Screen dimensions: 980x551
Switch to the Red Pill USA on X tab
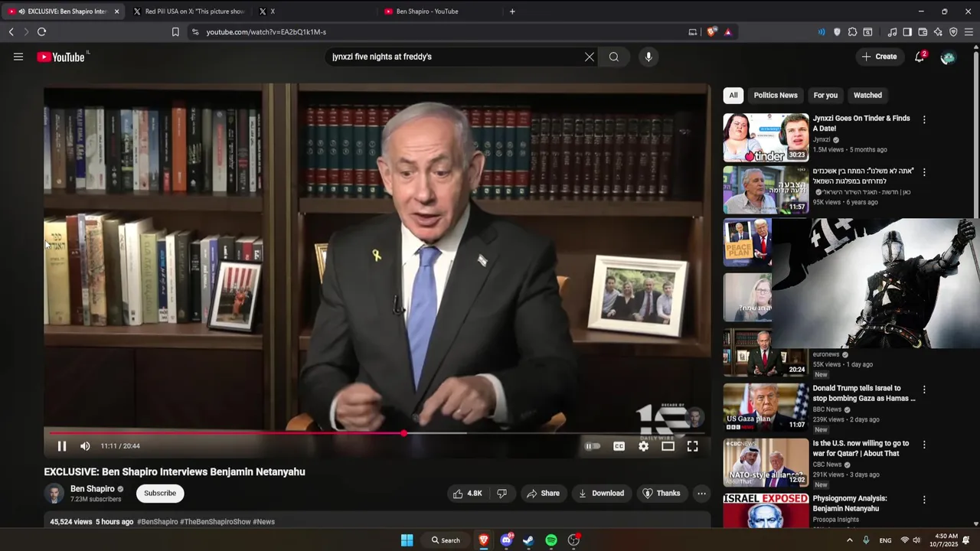(188, 11)
